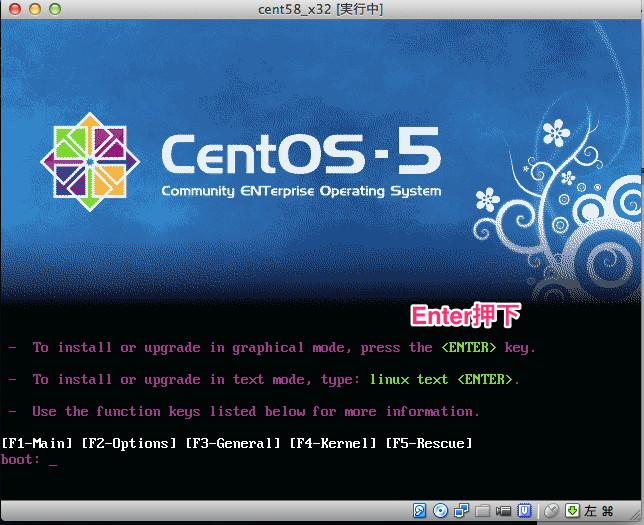Click the [F3-General] function key label

(x=233, y=443)
